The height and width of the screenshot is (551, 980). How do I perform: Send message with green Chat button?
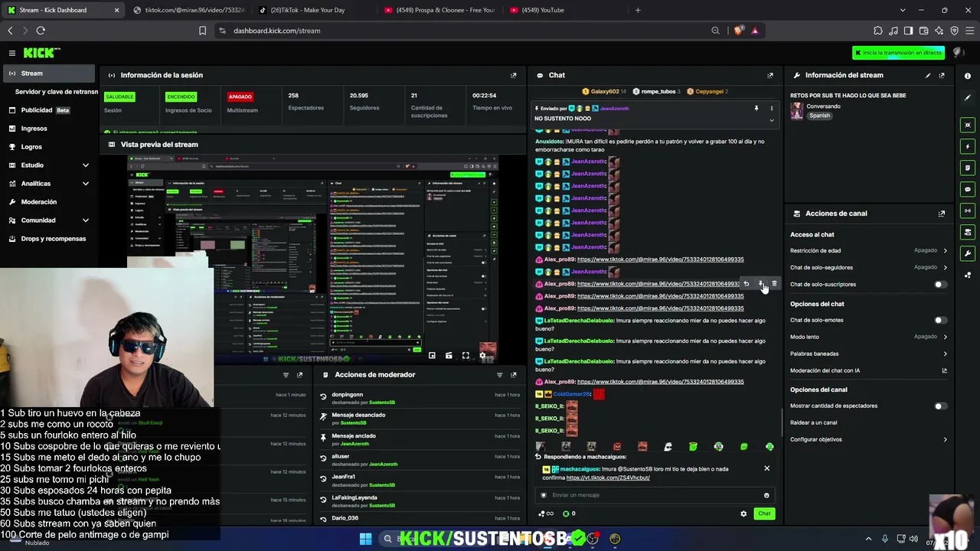point(764,514)
